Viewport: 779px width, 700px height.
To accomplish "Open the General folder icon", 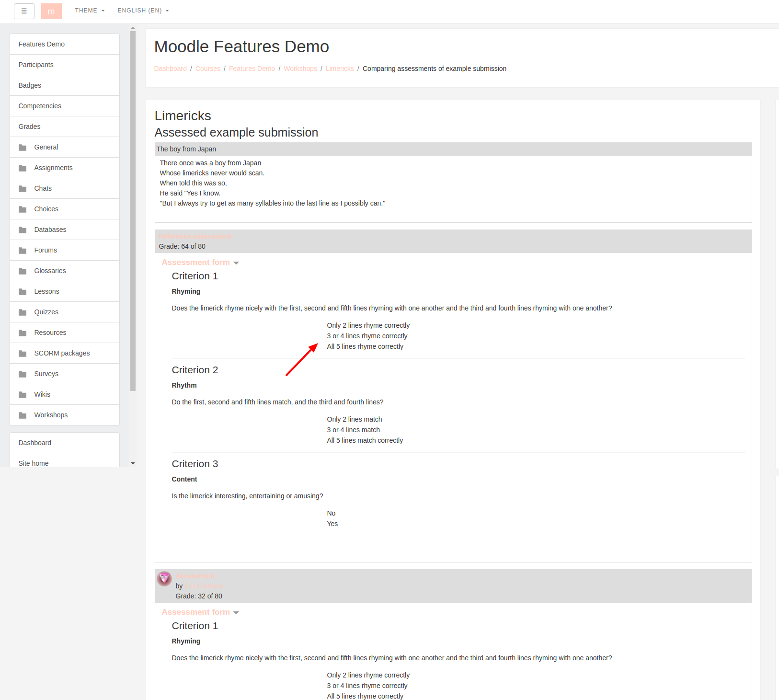I will 23,148.
